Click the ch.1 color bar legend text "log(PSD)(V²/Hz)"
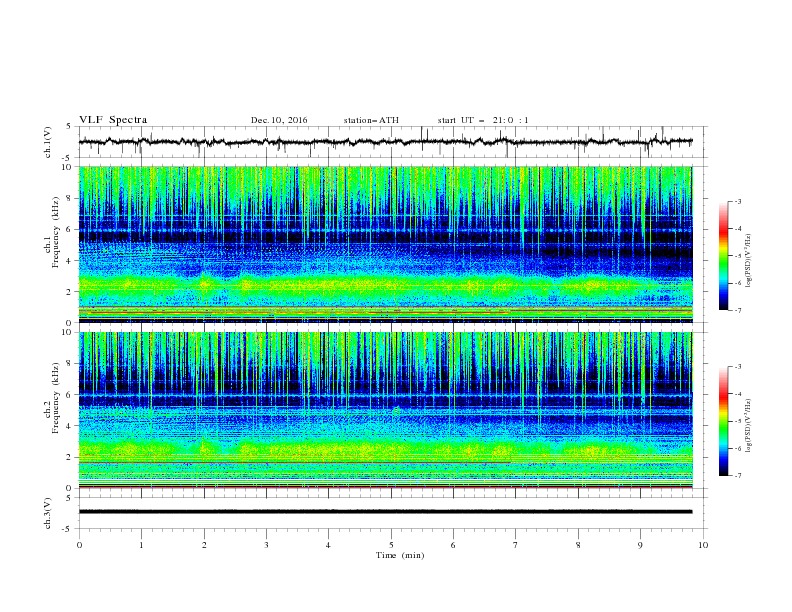The image size is (792, 612). tap(749, 261)
